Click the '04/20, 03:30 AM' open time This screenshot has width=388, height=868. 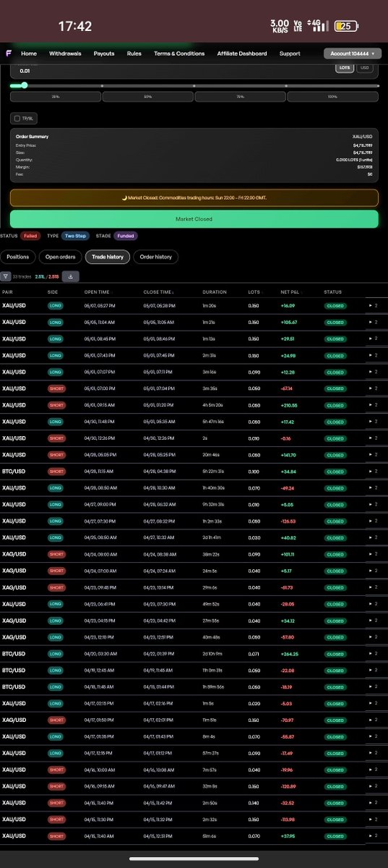[x=99, y=653]
